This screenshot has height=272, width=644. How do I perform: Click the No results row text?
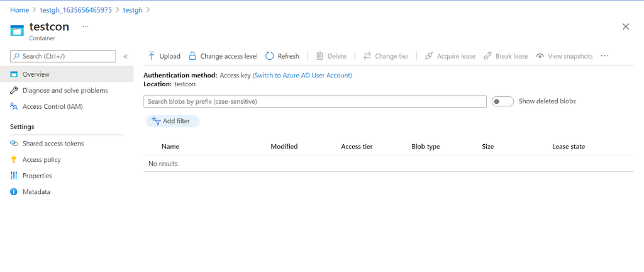click(163, 164)
